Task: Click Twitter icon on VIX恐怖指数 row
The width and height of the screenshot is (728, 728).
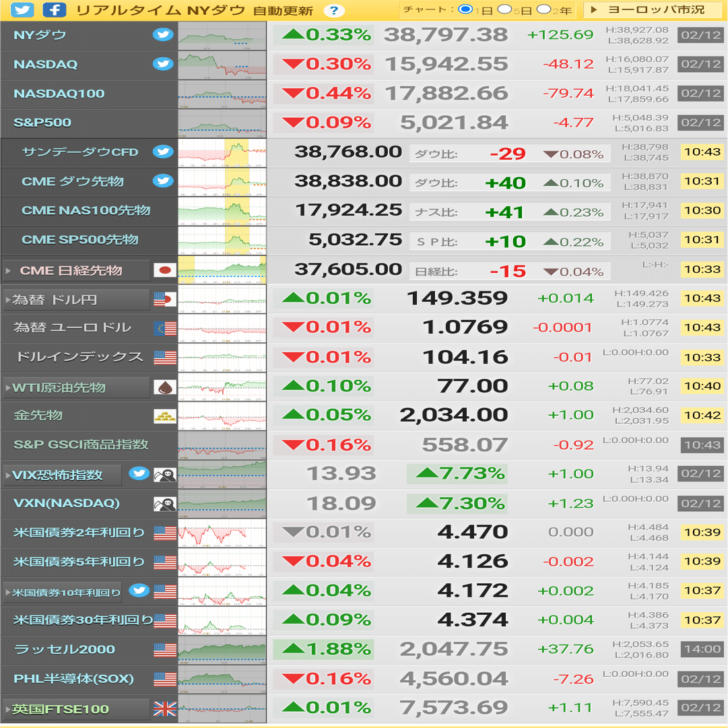Action: click(x=139, y=473)
